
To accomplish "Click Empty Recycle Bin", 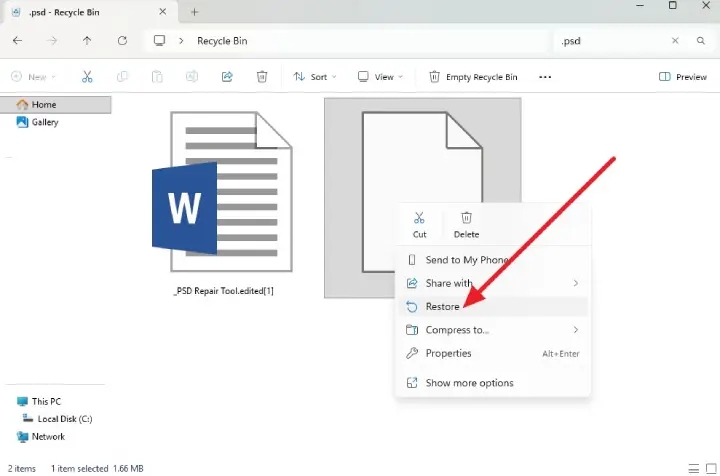I will (x=473, y=77).
